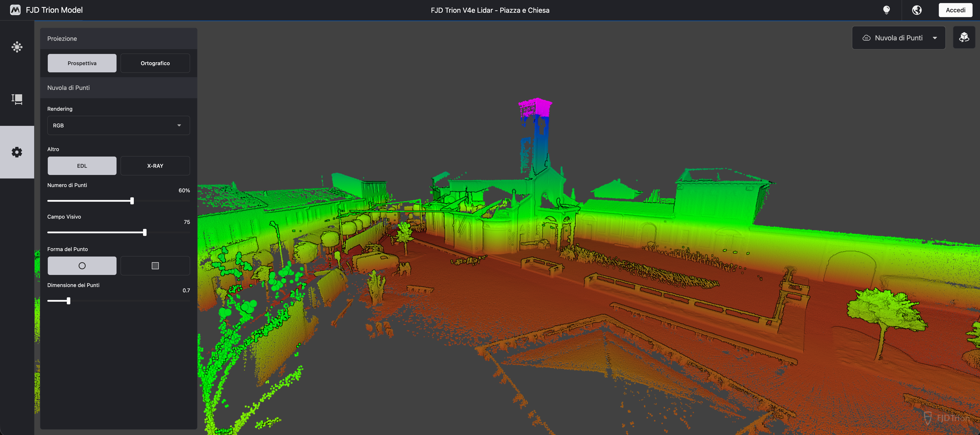Viewport: 980px width, 435px height.
Task: Click the cloud icon in Nuvola di Punti selector
Action: [x=866, y=38]
